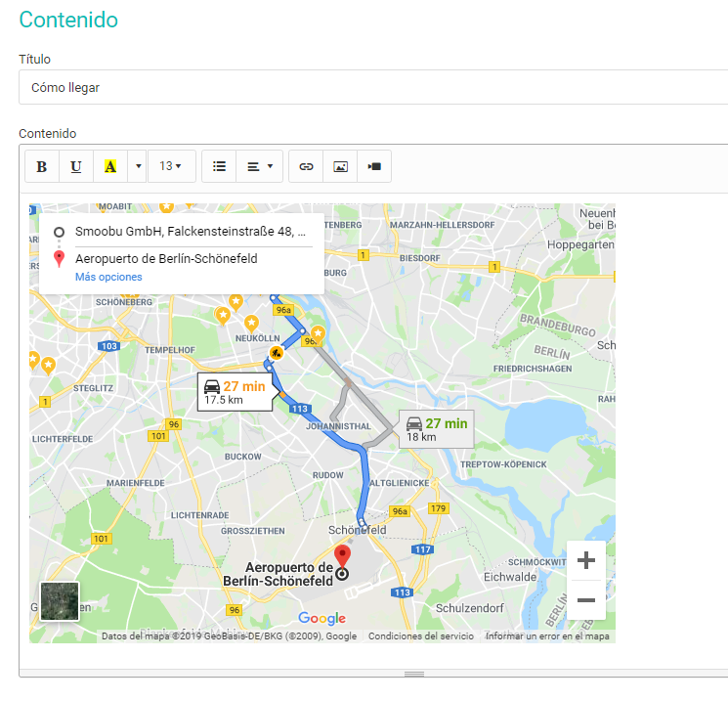Click Informar un error en el mapa
Image resolution: width=728 pixels, height=701 pixels.
547,635
